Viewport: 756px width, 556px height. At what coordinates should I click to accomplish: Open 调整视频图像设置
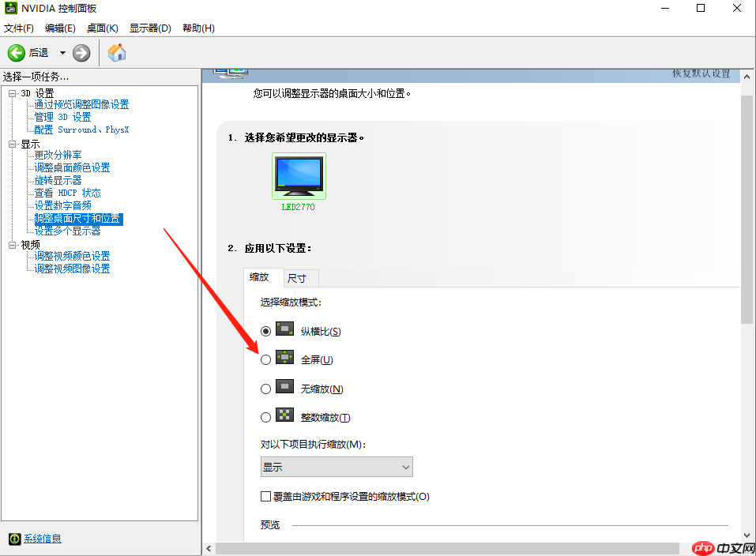click(x=73, y=269)
